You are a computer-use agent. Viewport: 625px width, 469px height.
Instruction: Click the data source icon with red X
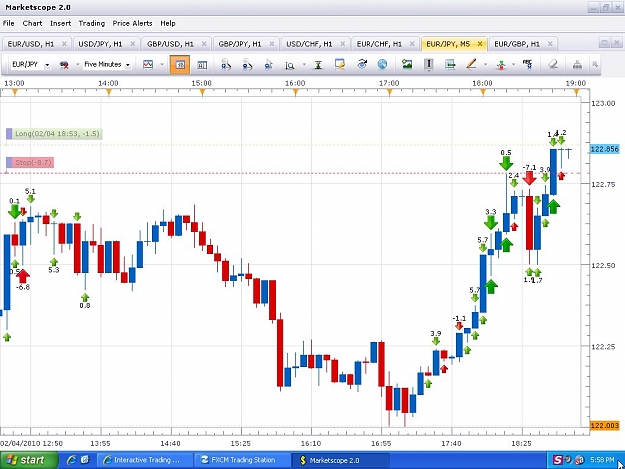coord(64,65)
